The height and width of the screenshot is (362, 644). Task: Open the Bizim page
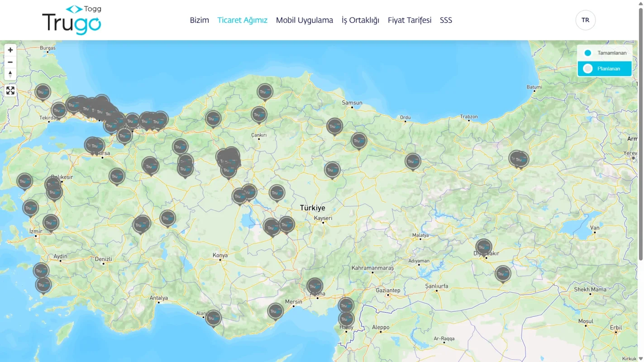[199, 20]
